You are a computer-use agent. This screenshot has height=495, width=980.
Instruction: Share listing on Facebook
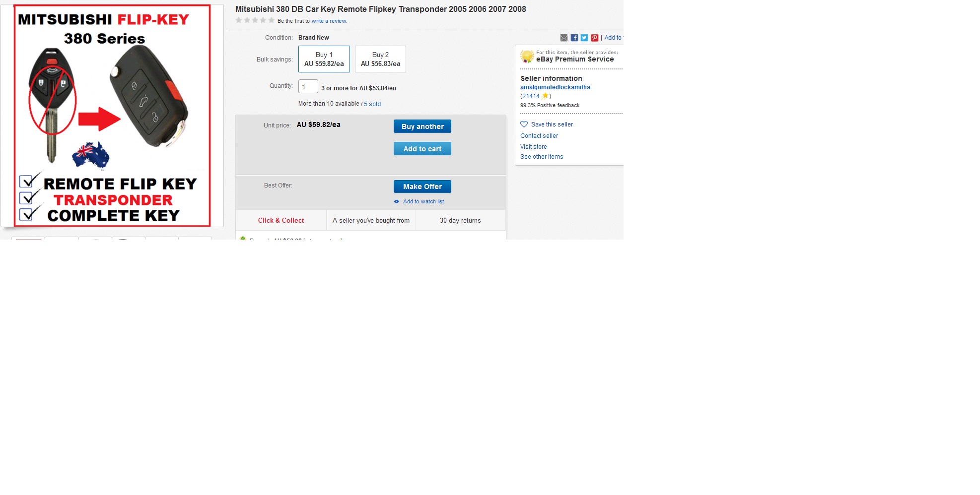click(574, 38)
